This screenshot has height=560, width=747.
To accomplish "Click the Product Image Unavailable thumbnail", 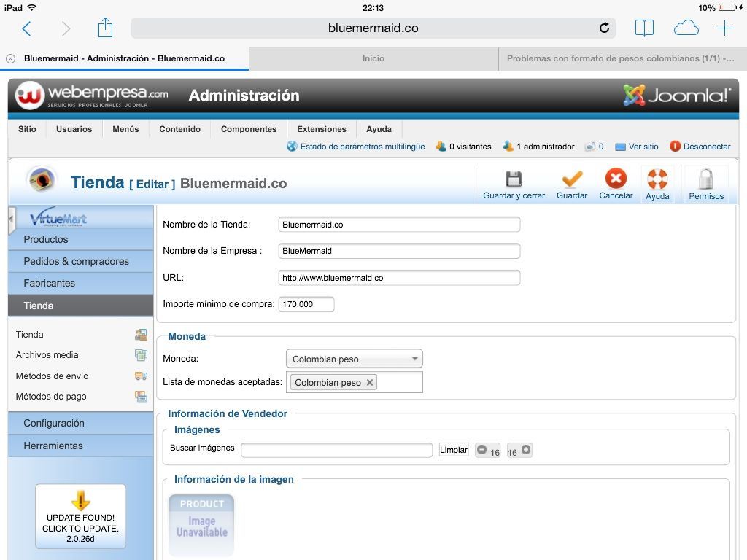I will (201, 525).
